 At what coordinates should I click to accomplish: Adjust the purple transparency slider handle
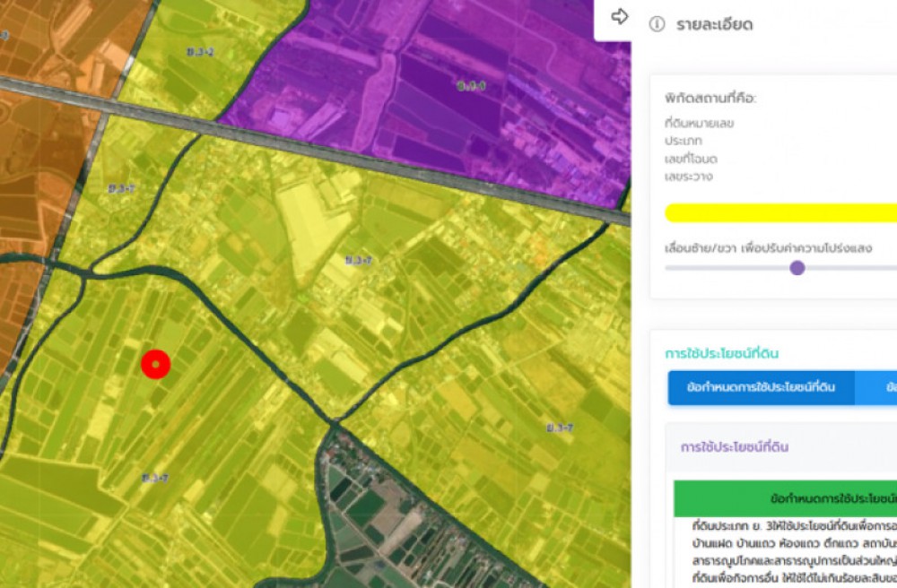797,267
